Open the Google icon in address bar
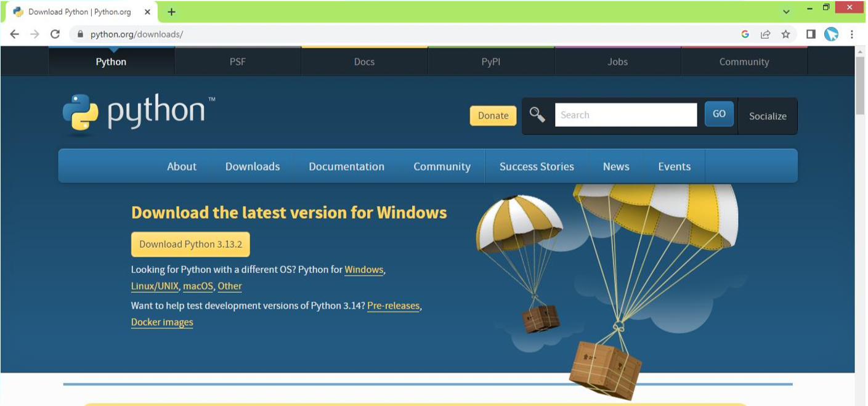Image resolution: width=868 pixels, height=406 pixels. coord(745,35)
